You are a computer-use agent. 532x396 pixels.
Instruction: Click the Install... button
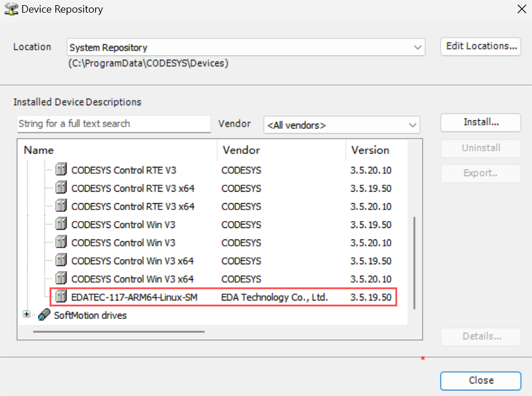point(481,122)
